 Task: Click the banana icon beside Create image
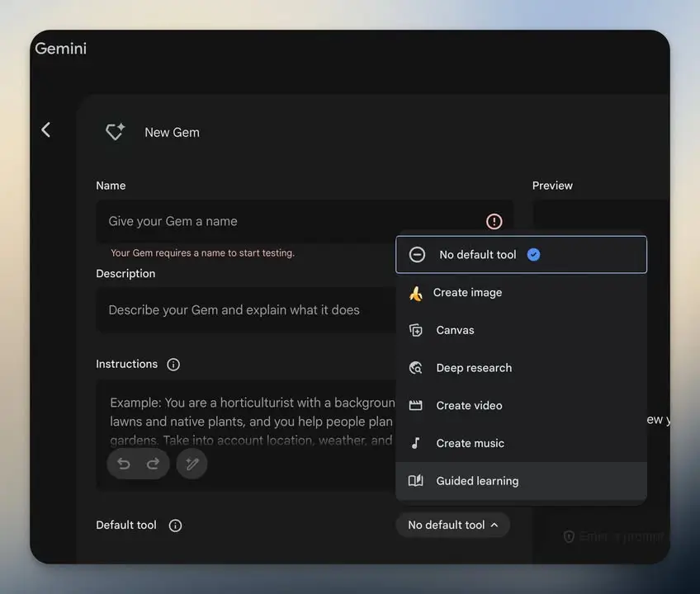click(416, 294)
